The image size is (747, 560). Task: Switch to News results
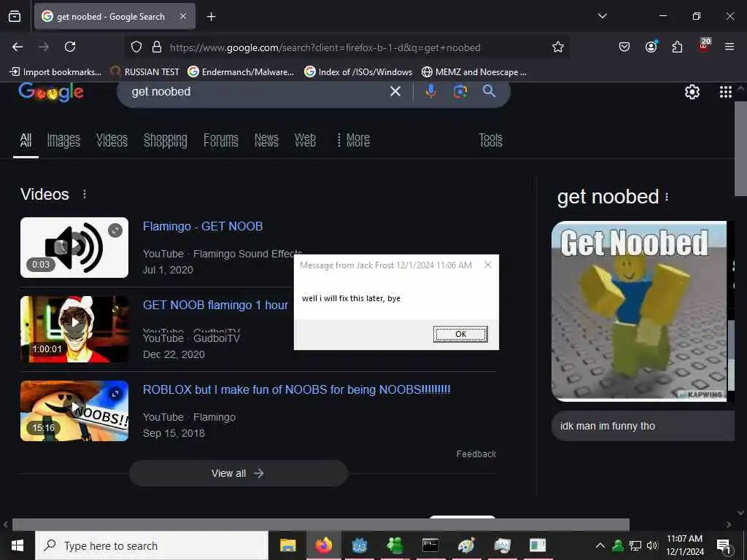266,140
